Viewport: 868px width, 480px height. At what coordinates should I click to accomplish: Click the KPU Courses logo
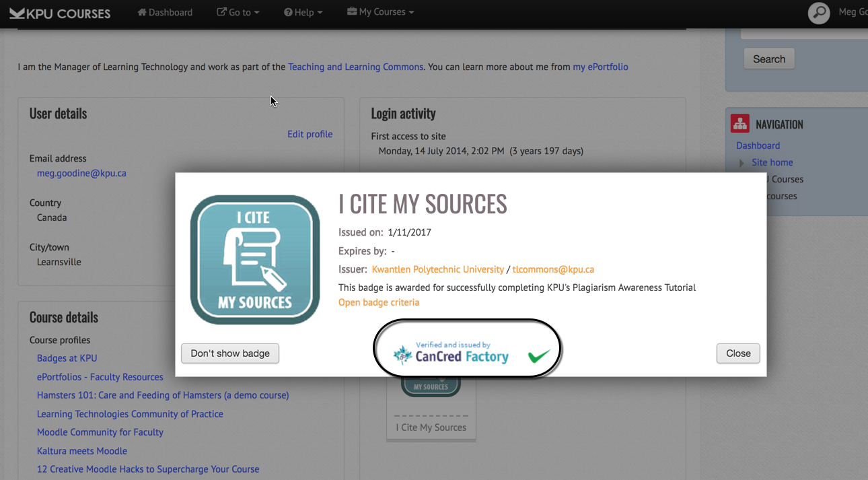click(x=60, y=13)
